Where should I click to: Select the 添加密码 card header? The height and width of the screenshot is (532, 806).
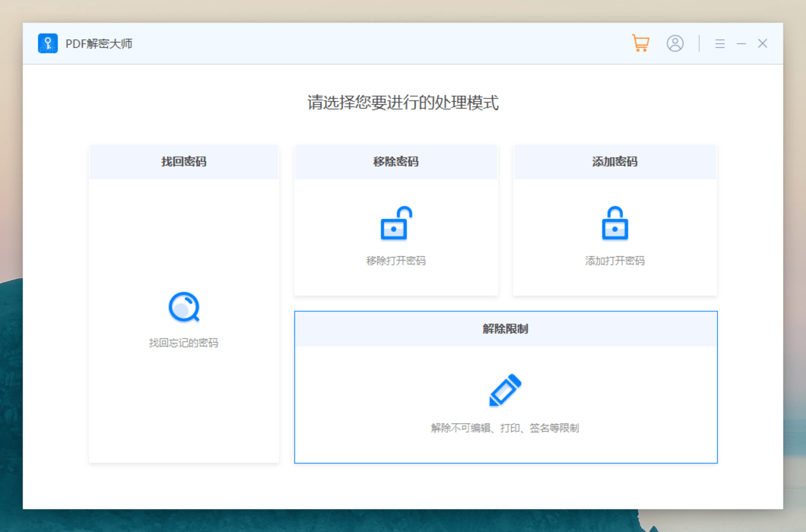pyautogui.click(x=614, y=162)
